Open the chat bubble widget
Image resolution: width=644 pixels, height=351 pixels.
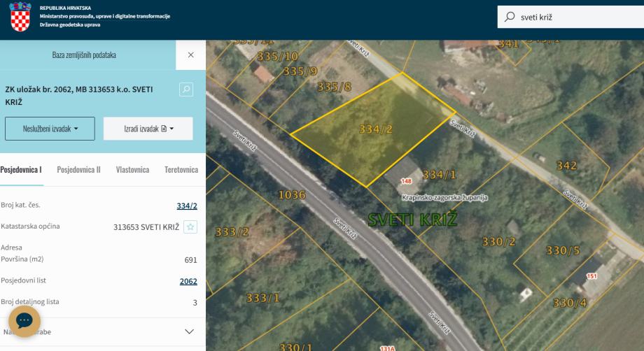tap(24, 321)
